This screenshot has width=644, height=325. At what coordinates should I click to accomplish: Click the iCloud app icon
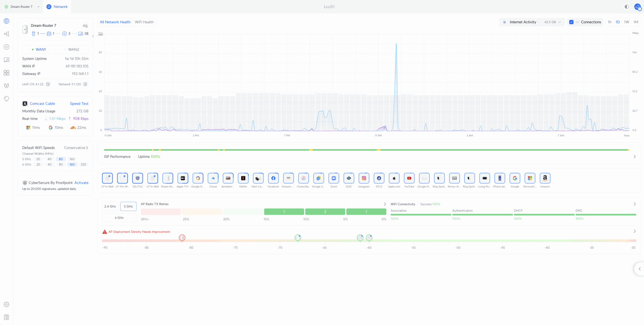pyautogui.click(x=213, y=178)
